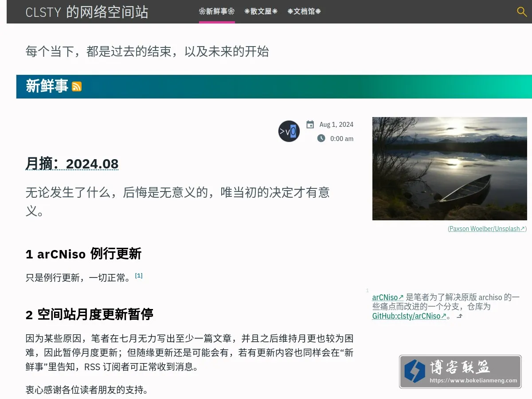Open the search magnifier icon

click(x=522, y=12)
